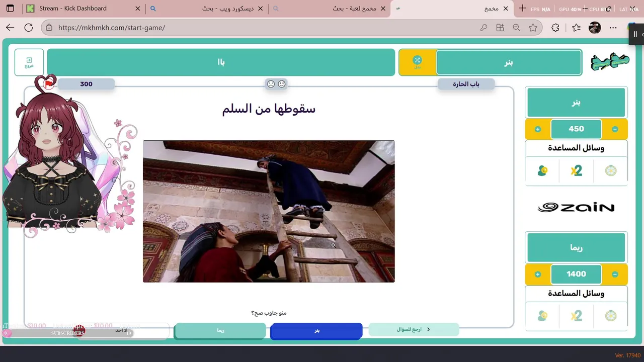The image size is (644, 362).
Task: Use بنر team's person-coin helper icon
Action: click(x=542, y=171)
